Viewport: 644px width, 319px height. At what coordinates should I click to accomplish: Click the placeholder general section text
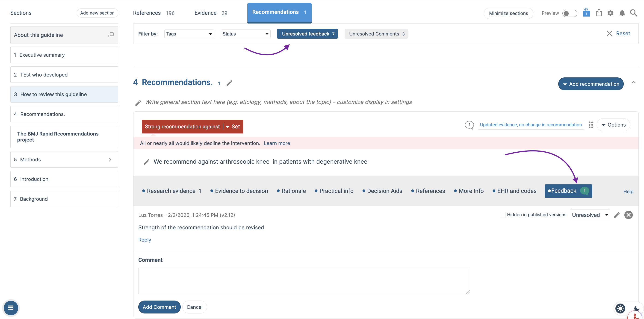278,102
